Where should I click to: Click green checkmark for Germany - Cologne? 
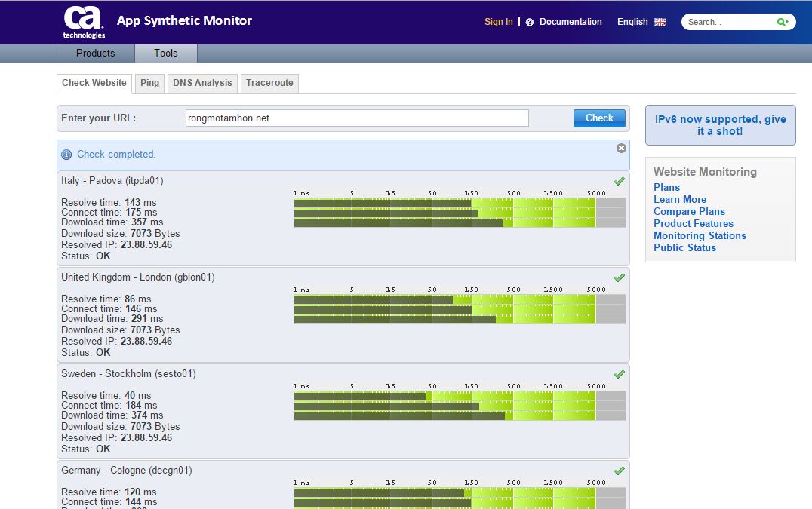click(620, 471)
